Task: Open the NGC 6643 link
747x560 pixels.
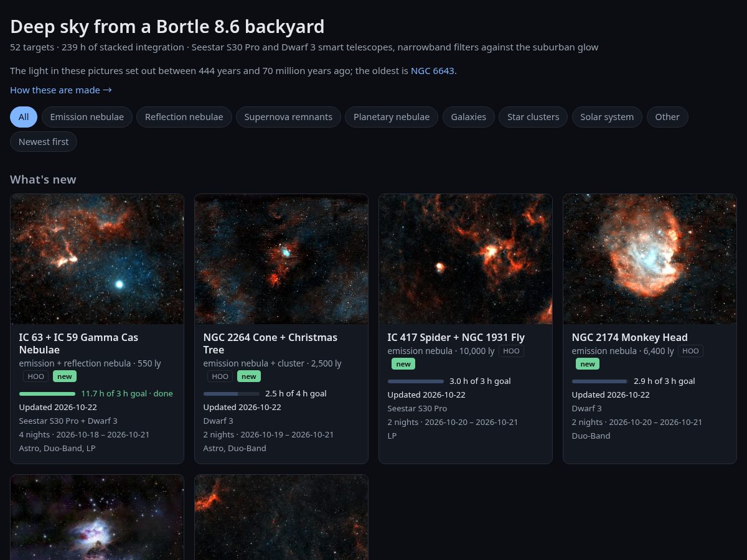Action: (x=433, y=71)
